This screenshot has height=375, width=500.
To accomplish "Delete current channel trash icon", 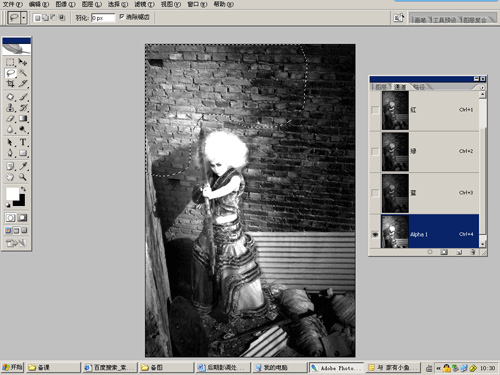I will click(473, 252).
